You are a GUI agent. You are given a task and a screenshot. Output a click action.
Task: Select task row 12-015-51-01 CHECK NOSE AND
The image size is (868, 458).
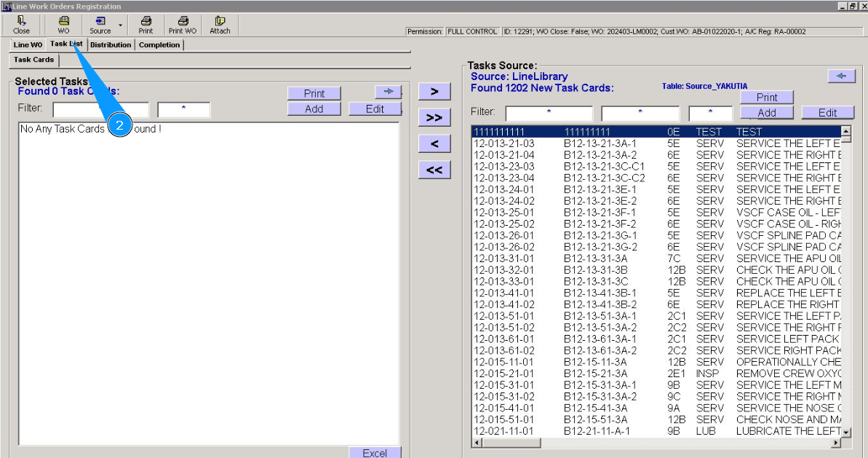point(656,420)
